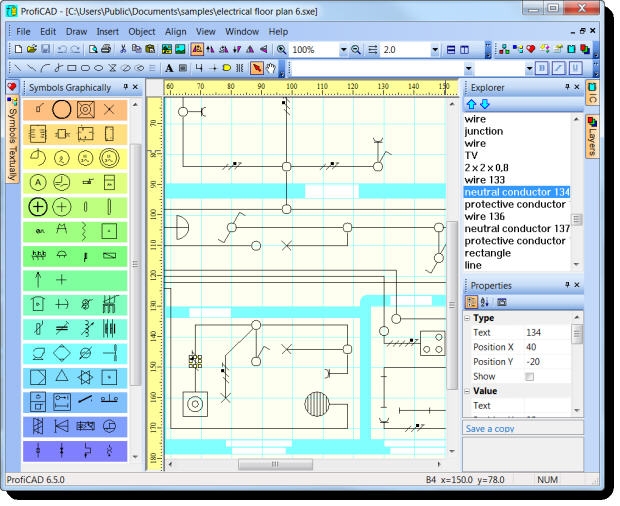
Task: Click the Print icon in the toolbar
Action: tap(107, 49)
